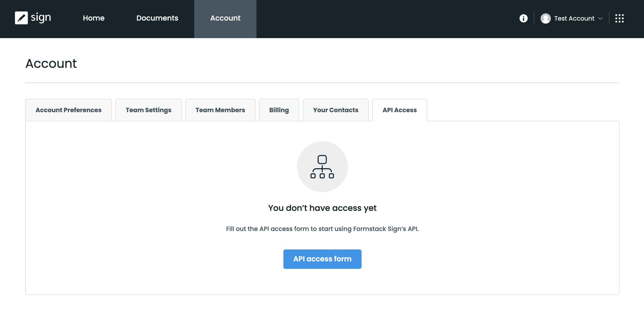Open the info help icon
The width and height of the screenshot is (644, 310).
[x=523, y=18]
